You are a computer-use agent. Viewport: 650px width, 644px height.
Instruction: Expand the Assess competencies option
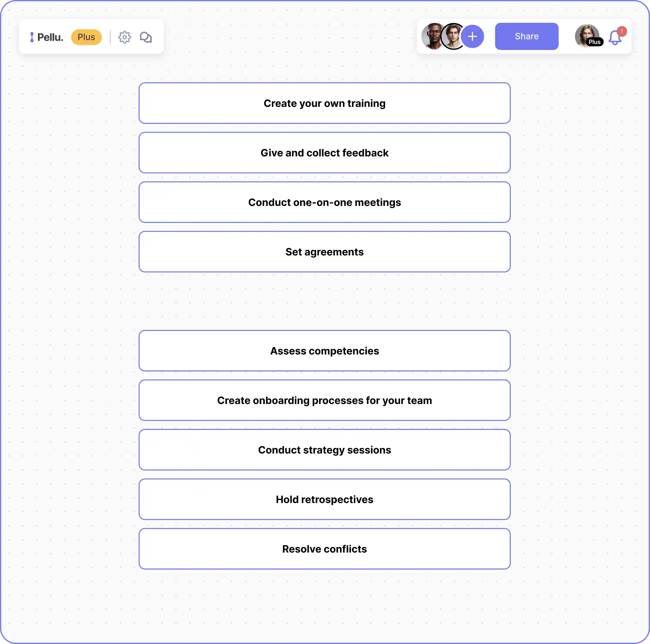325,350
